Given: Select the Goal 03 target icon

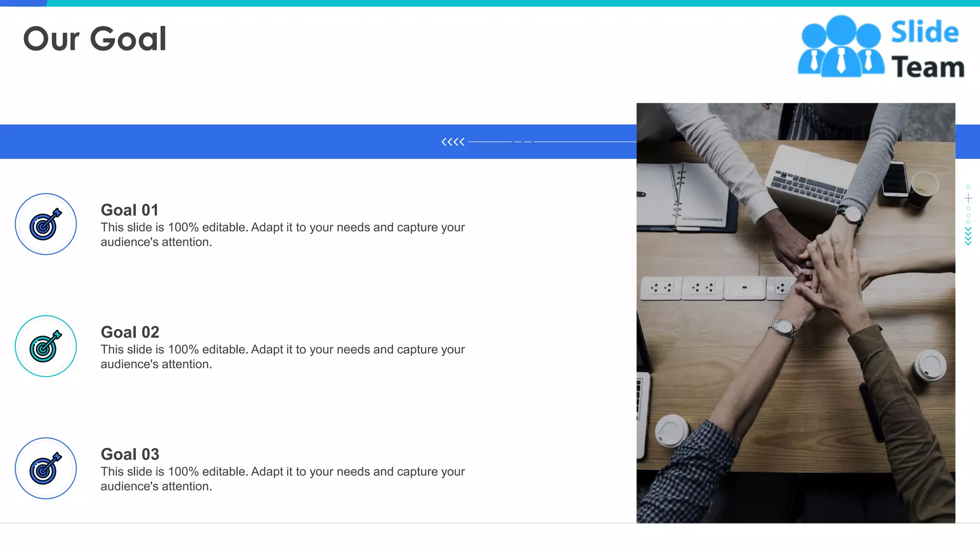Looking at the screenshot, I should click(45, 468).
